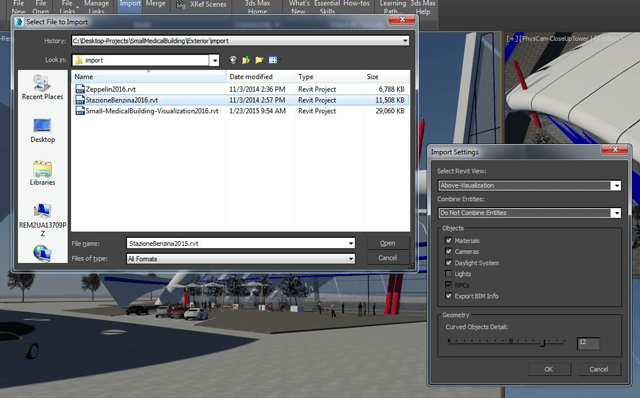640x398 pixels.
Task: Go to Desktop location icon
Action: pos(42,131)
